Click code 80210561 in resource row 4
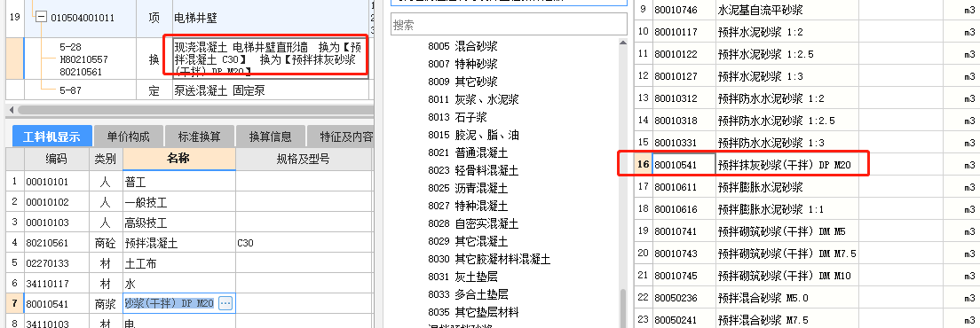This screenshot has height=328, width=980. [56, 243]
